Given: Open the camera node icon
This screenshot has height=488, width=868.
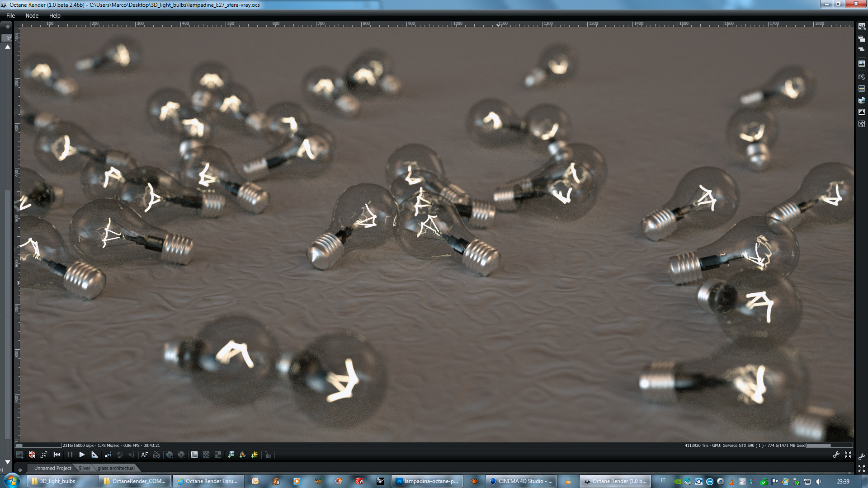Looking at the screenshot, I should click(862, 77).
